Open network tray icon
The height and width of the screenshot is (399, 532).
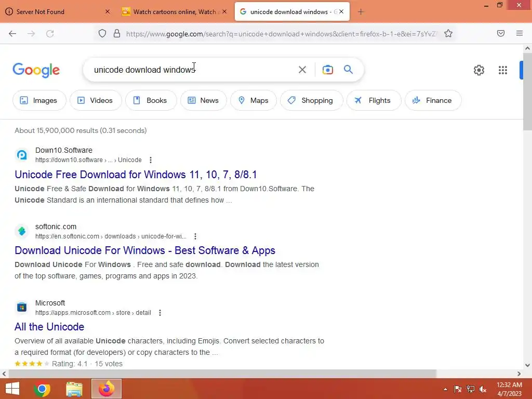coord(471,389)
